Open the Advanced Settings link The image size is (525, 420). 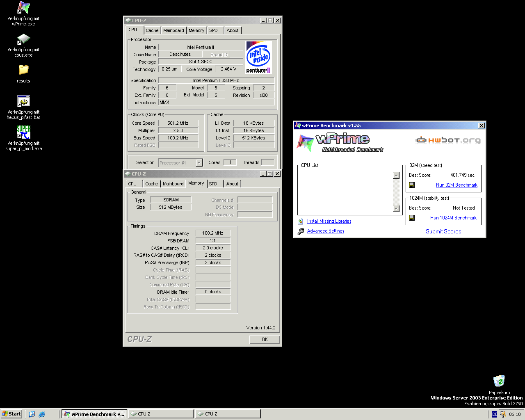pos(326,231)
